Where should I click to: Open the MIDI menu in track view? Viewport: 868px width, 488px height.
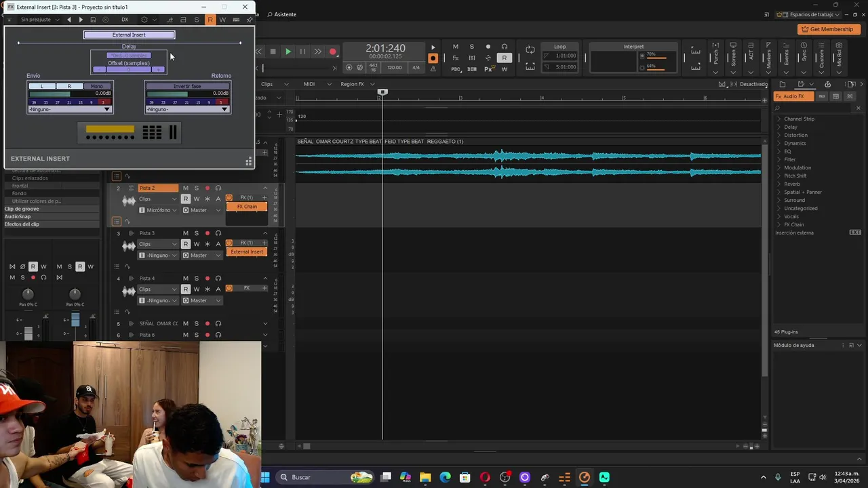[317, 84]
